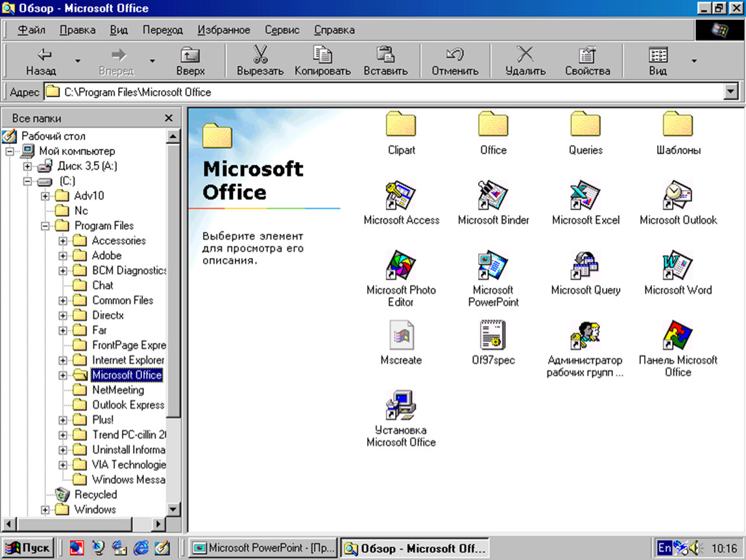The height and width of the screenshot is (560, 746).
Task: Go up one level with Вверх
Action: [x=190, y=61]
